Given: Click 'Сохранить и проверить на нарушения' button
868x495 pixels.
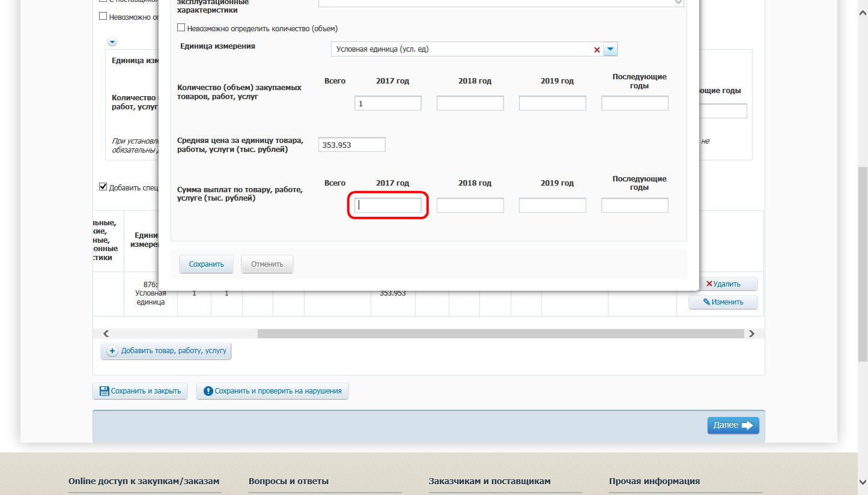Looking at the screenshot, I should [x=272, y=391].
